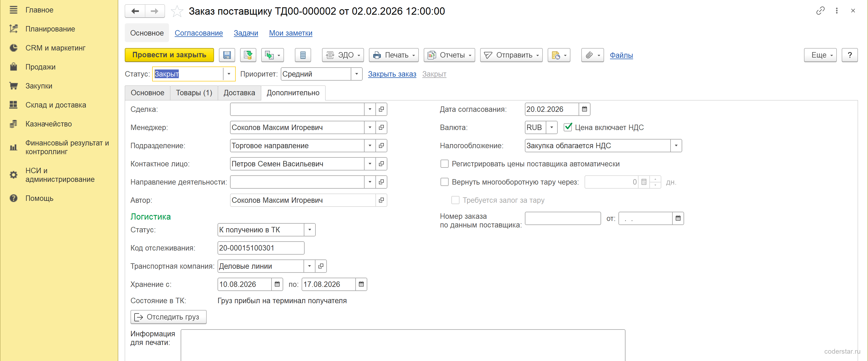868x361 pixels.
Task: Add document to favorites with star icon
Action: coord(177,11)
